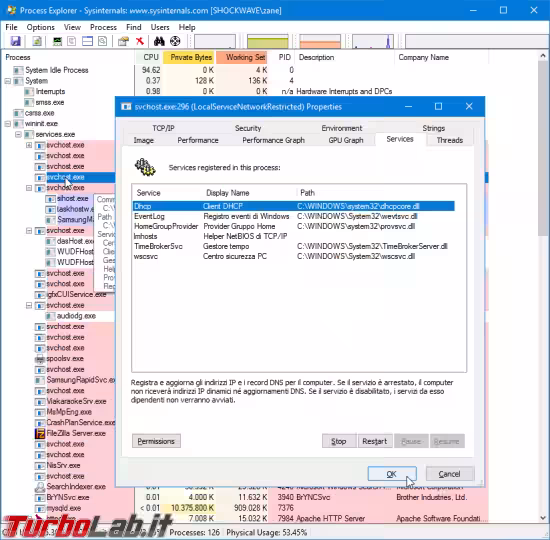Switch to the GPU Graph tab
The image size is (550, 540).
(x=346, y=140)
